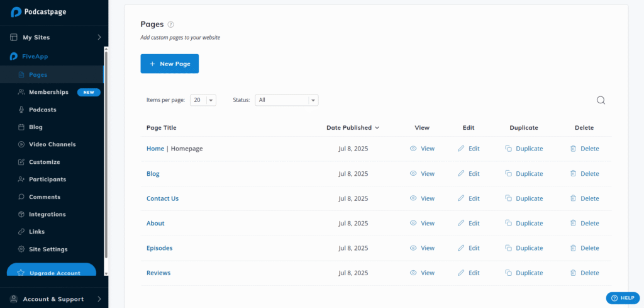Click the Site Settings gear icon
The image size is (644, 308).
click(x=21, y=249)
